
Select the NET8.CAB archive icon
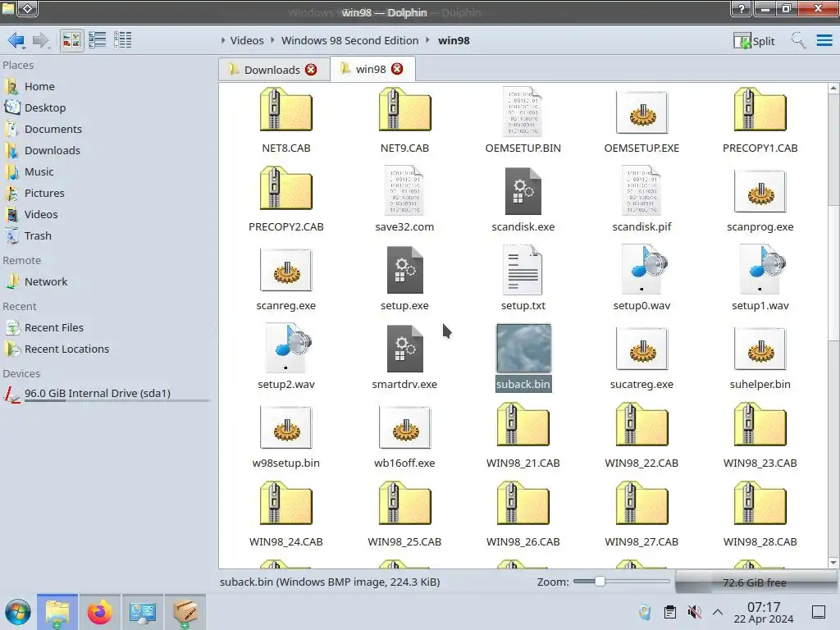pos(286,111)
